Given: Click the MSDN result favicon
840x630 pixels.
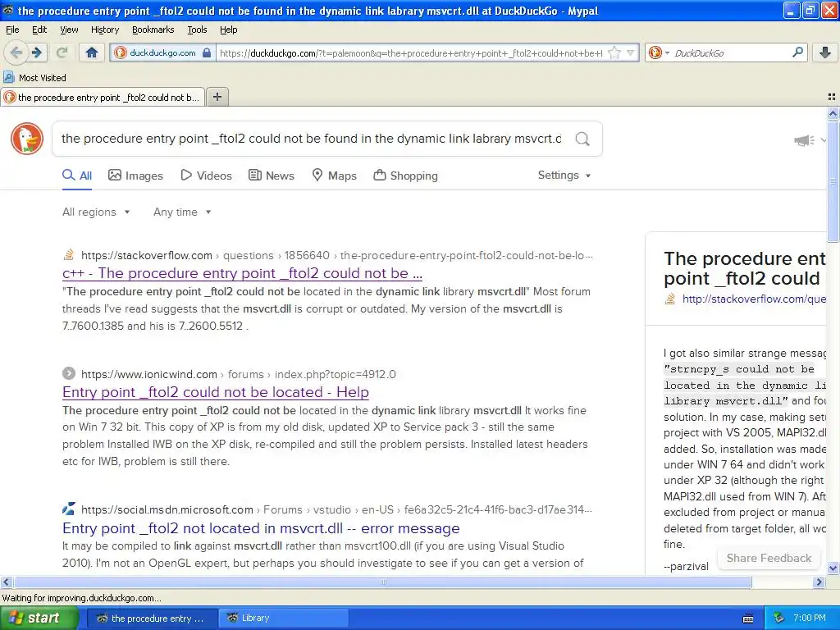Looking at the screenshot, I should tap(69, 509).
